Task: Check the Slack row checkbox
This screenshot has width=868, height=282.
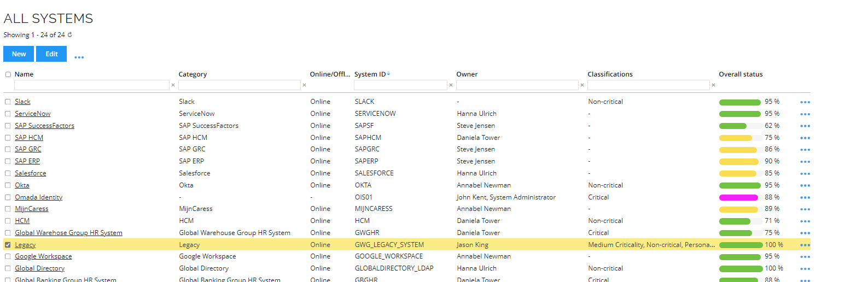Action: click(8, 102)
